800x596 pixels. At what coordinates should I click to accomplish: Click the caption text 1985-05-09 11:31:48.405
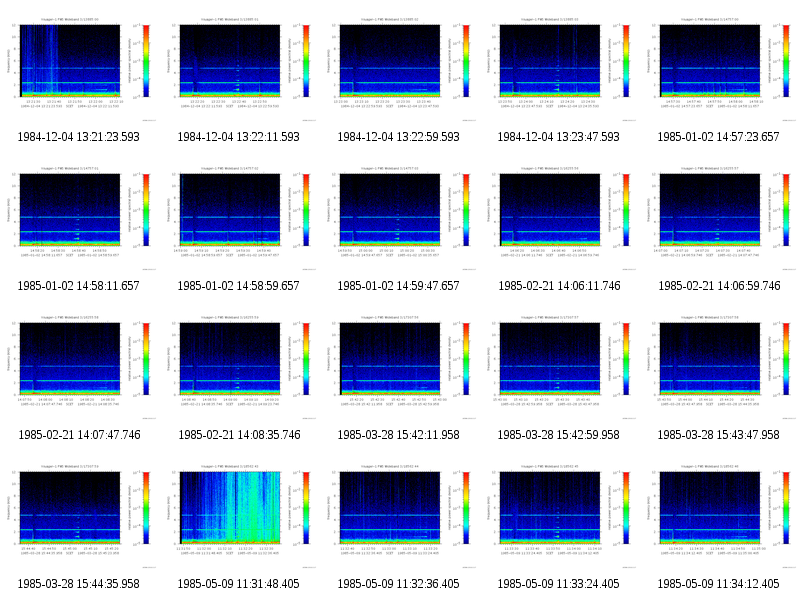[239, 584]
